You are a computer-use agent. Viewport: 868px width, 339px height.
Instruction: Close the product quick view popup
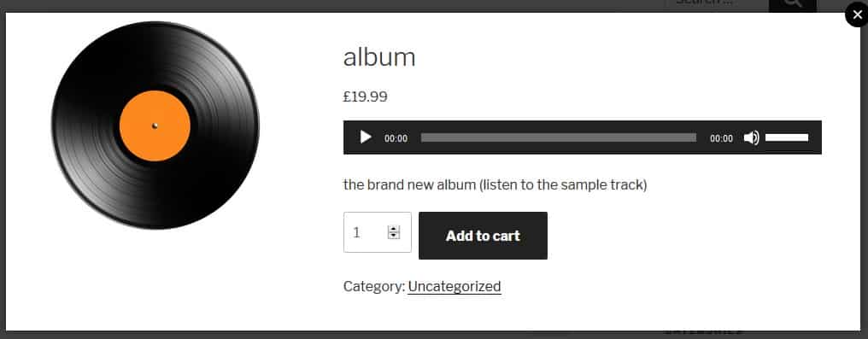coord(857,15)
